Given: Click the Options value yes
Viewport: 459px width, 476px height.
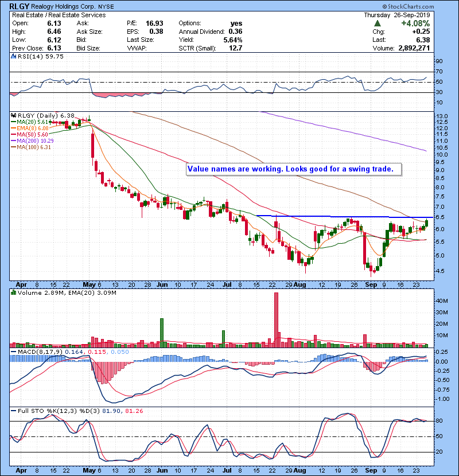Looking at the screenshot, I should pyautogui.click(x=236, y=24).
